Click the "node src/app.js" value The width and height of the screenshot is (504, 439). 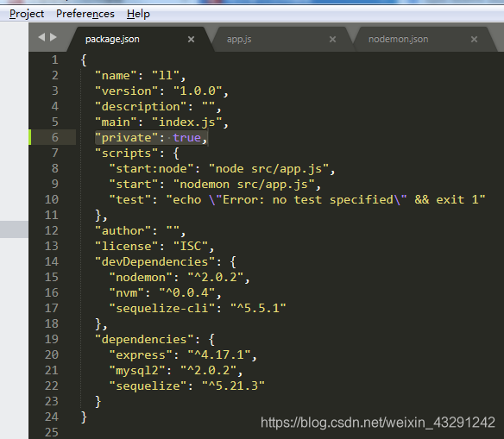point(268,168)
